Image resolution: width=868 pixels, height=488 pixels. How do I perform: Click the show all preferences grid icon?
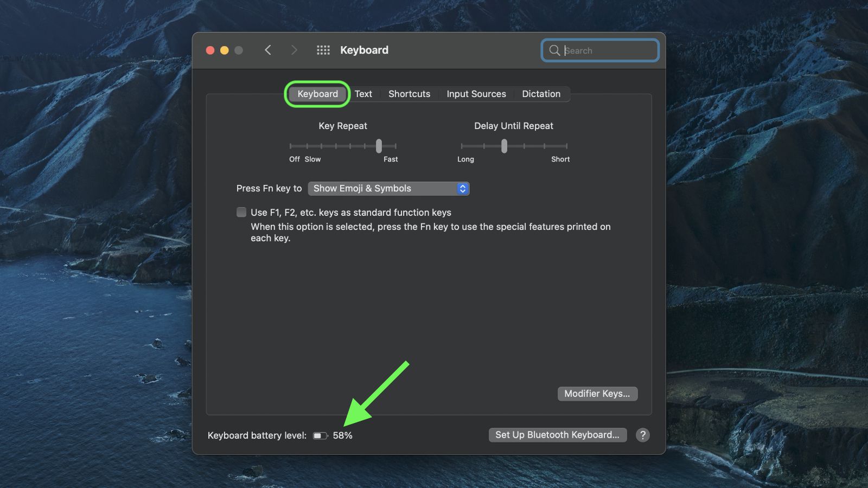coord(323,50)
